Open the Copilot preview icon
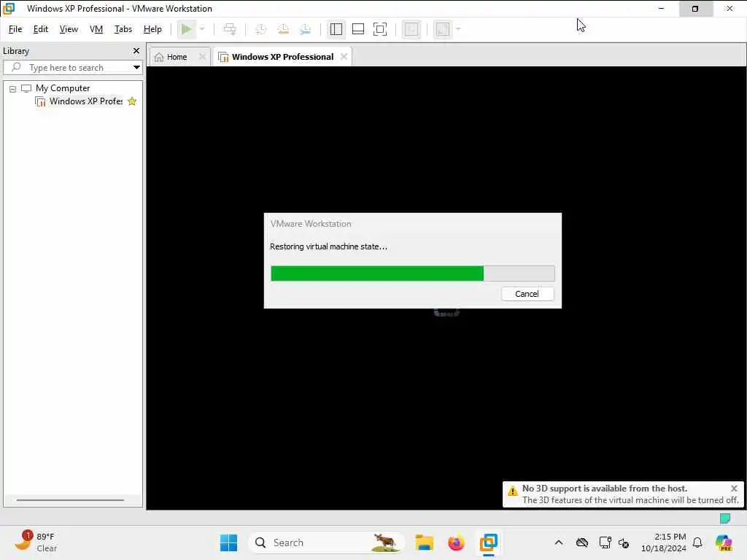Screen dimensions: 747x560 pos(724,542)
